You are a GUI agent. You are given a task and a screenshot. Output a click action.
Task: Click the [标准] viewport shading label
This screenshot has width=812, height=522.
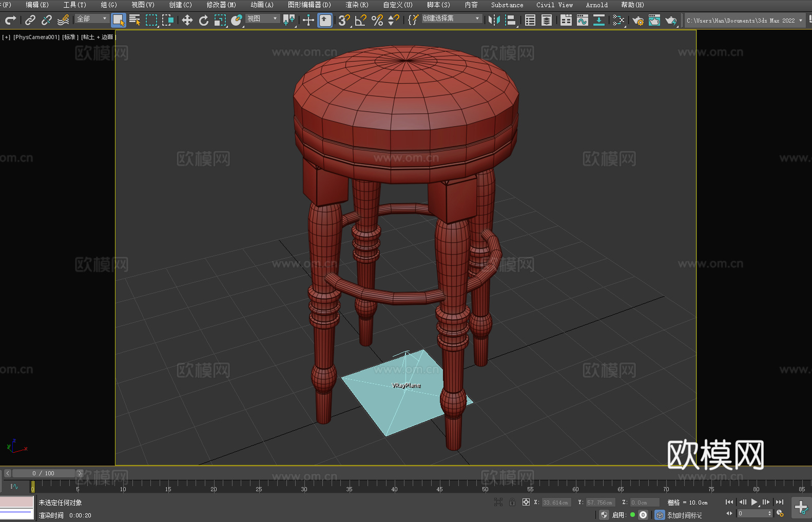pyautogui.click(x=70, y=37)
